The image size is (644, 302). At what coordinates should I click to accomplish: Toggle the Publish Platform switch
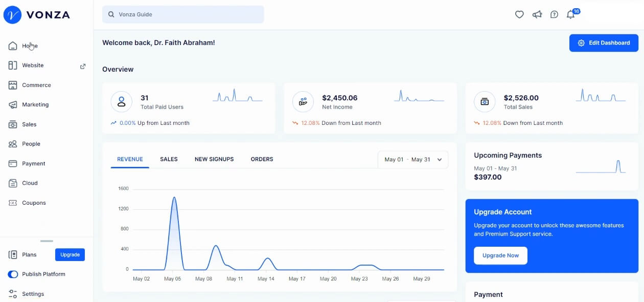[13, 274]
